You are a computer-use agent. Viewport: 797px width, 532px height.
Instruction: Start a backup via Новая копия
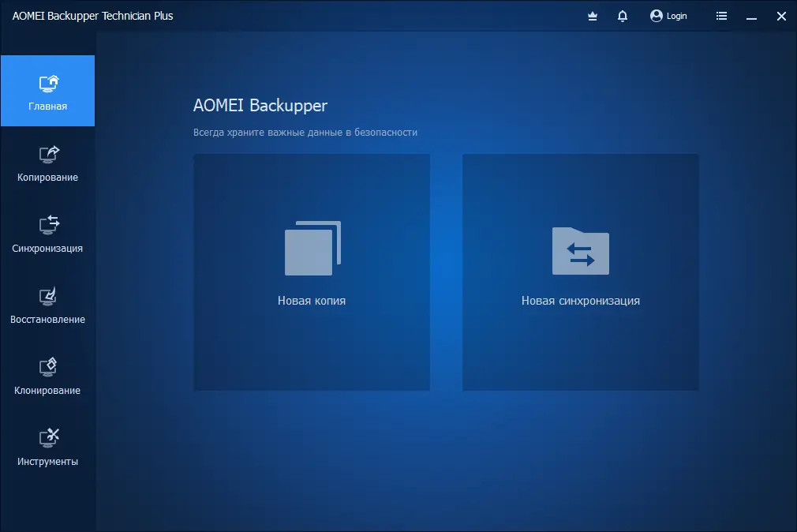pos(311,272)
